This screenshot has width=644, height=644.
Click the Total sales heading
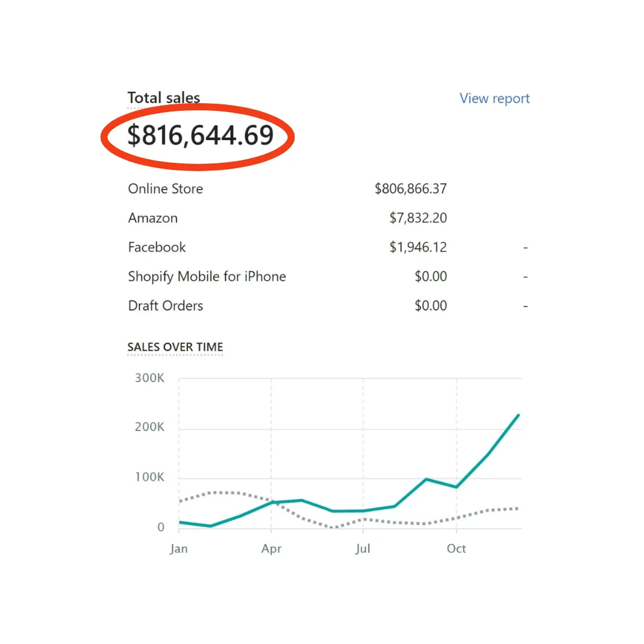[163, 98]
